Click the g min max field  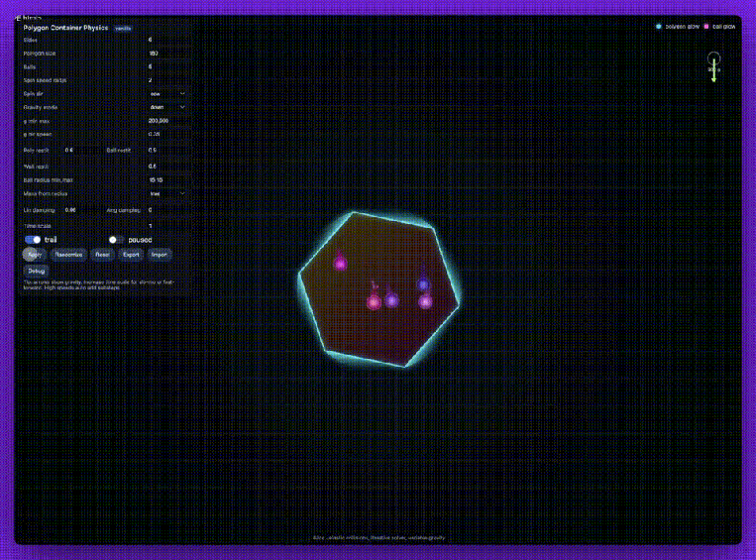click(166, 121)
